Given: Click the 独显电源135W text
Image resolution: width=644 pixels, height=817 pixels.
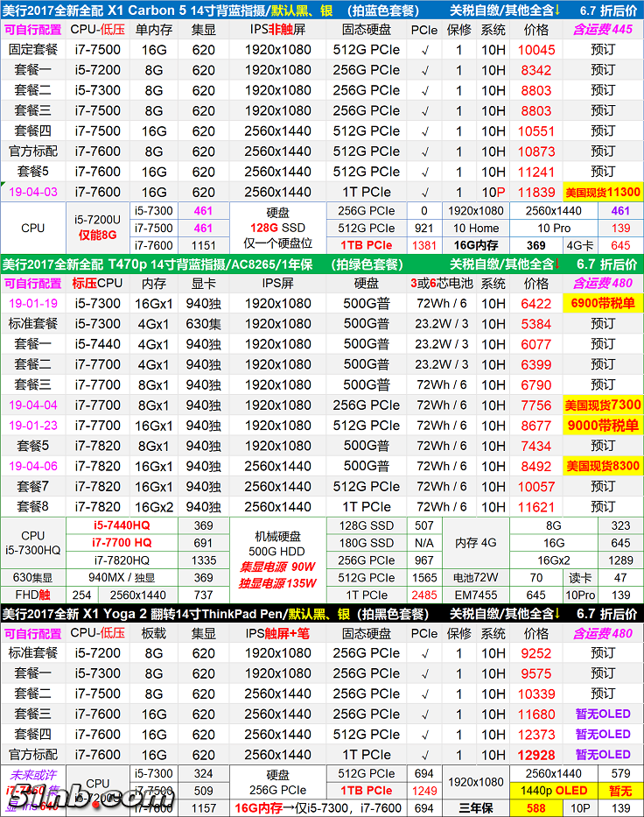Looking at the screenshot, I should tap(277, 583).
